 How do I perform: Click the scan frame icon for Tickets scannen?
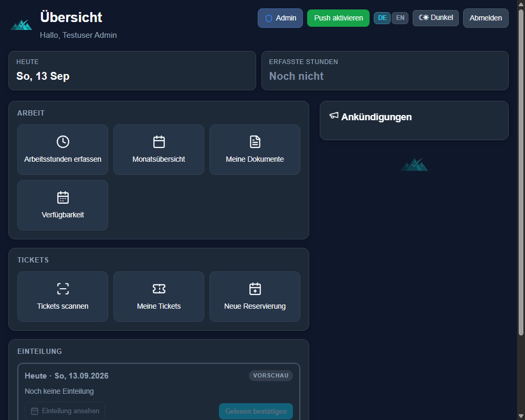point(63,289)
